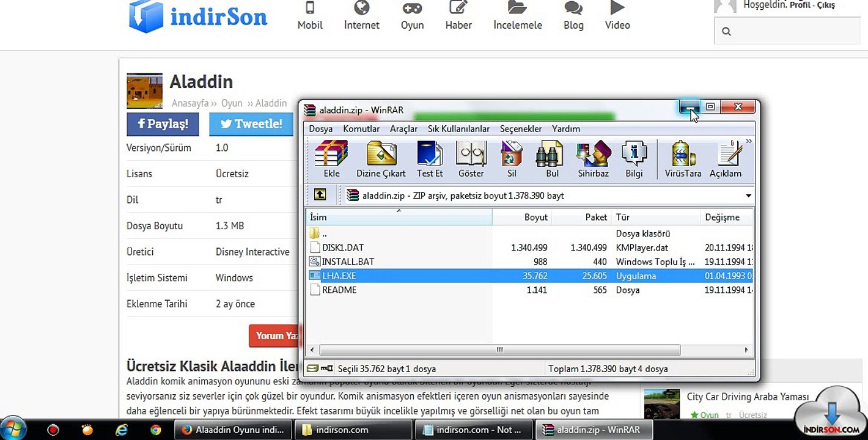Viewport: 868px width, 440px height.
Task: Click the Açıklama (Comment) toolbar icon
Action: pyautogui.click(x=726, y=159)
